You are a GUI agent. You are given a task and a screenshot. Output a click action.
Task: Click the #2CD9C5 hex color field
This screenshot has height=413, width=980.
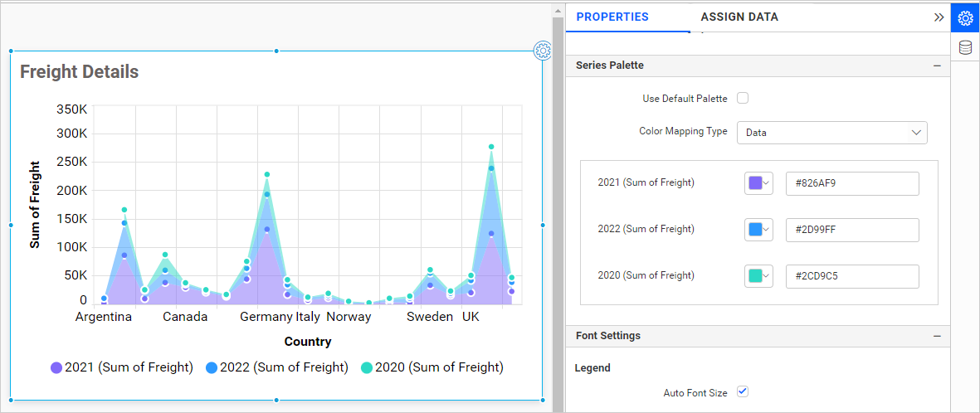click(x=851, y=276)
